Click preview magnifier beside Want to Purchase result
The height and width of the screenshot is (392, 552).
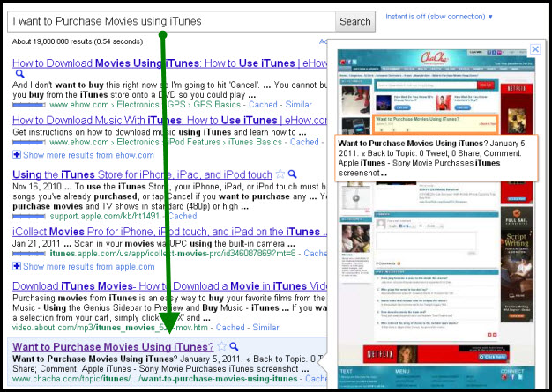tap(234, 347)
